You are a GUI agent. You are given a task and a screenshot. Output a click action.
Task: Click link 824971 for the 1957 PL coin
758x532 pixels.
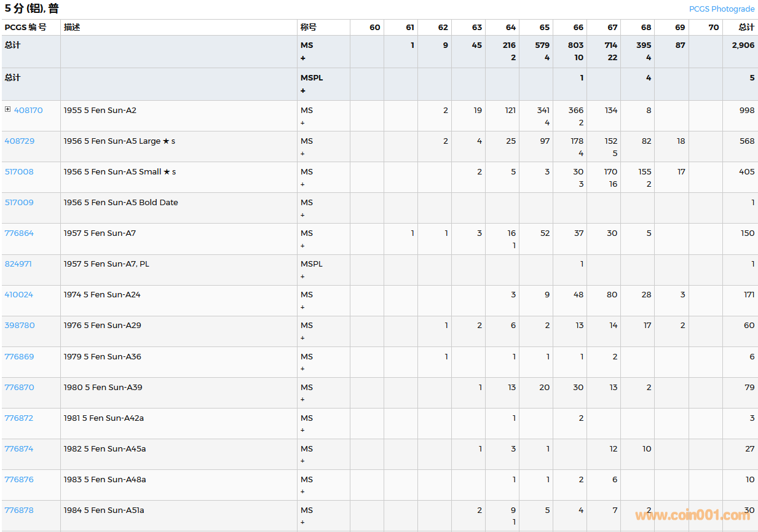pos(18,264)
